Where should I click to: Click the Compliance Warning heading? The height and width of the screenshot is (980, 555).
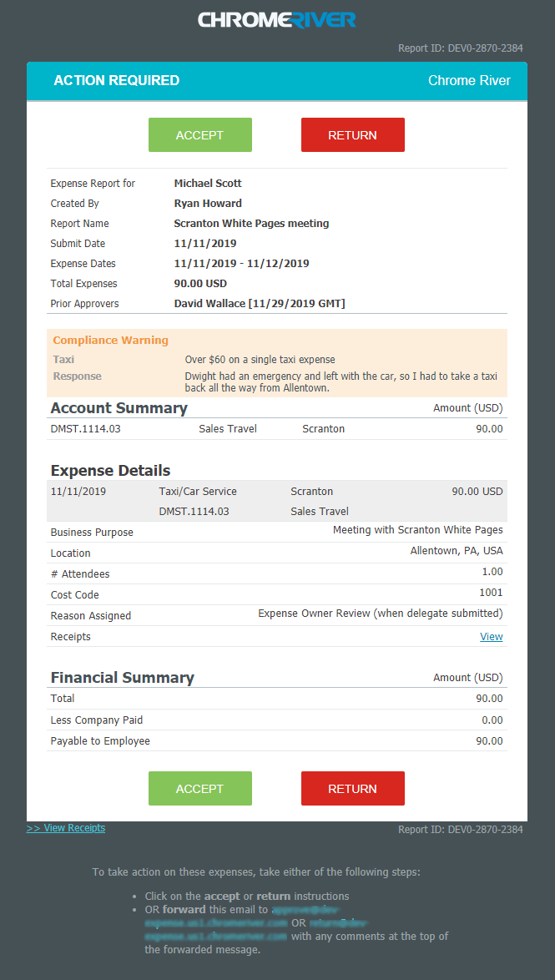[110, 341]
